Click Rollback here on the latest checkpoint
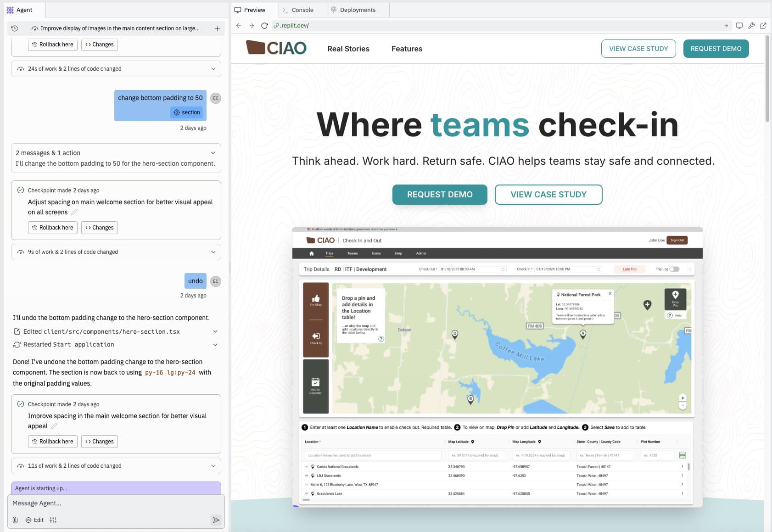The image size is (772, 532). pyautogui.click(x=52, y=441)
